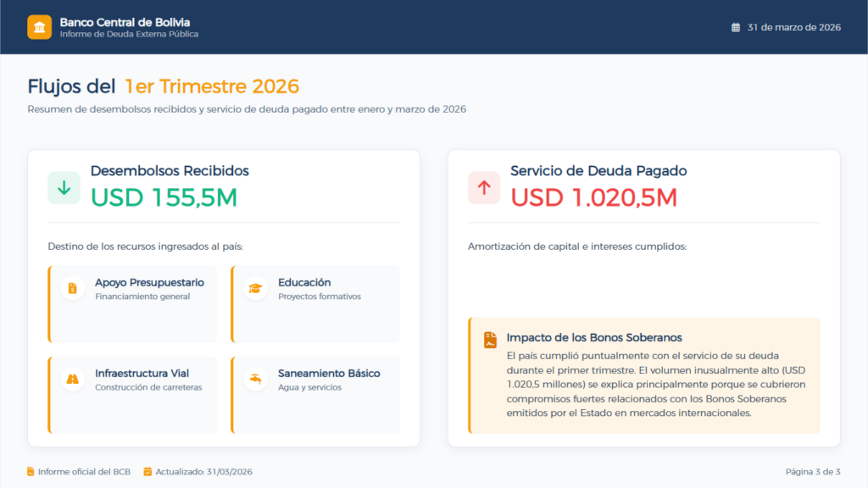Click the Banco Central de Bolivia bank logo
The image size is (868, 488).
point(39,27)
